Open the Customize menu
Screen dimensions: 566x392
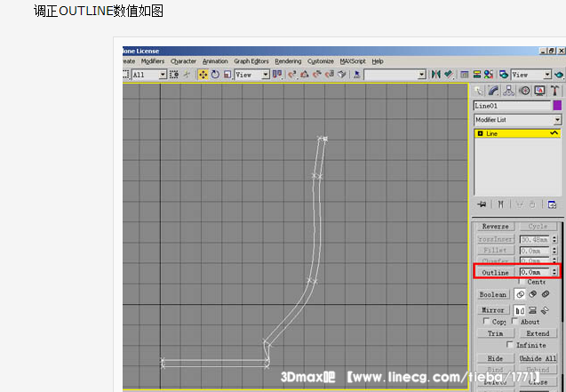tap(321, 61)
